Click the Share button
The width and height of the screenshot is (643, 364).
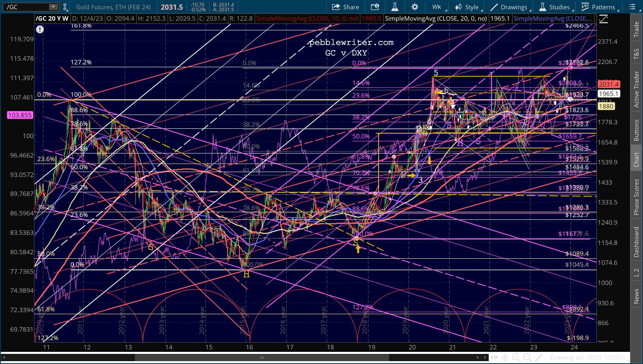(x=345, y=7)
